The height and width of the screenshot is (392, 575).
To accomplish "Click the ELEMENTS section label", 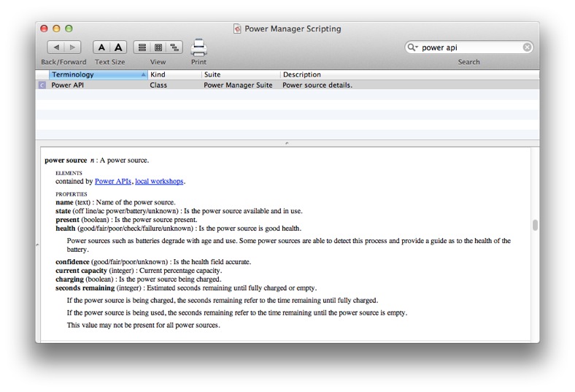I will pyautogui.click(x=69, y=173).
